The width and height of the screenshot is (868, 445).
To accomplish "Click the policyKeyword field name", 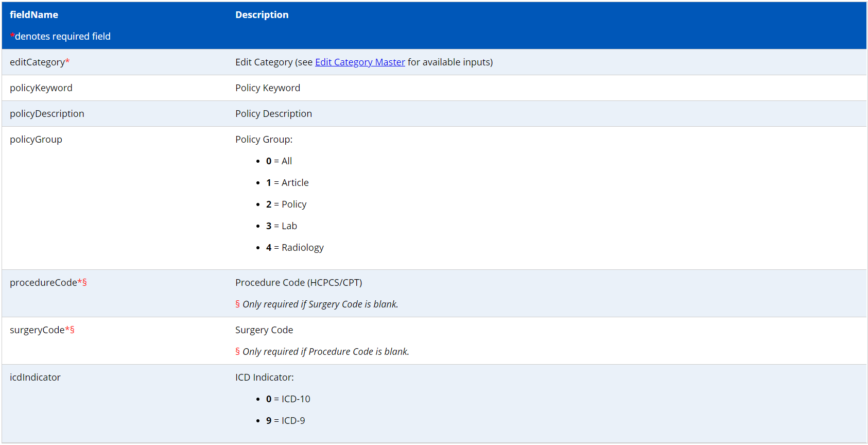I will pyautogui.click(x=41, y=88).
